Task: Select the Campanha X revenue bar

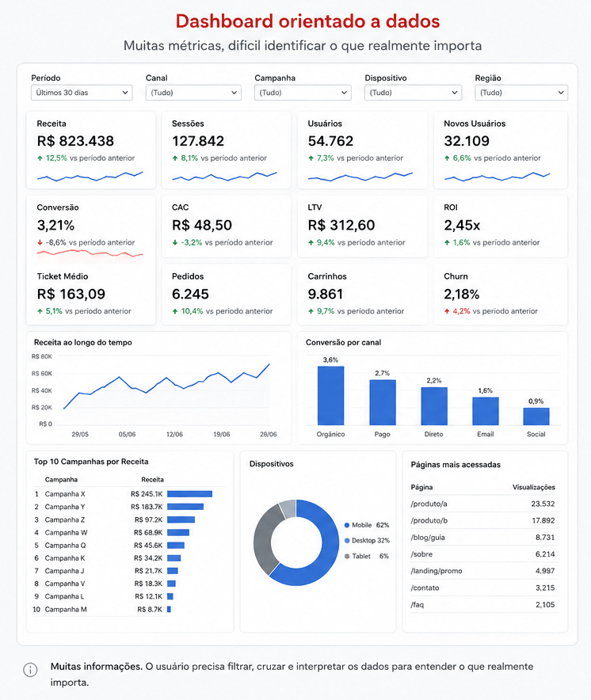Action: tap(189, 494)
